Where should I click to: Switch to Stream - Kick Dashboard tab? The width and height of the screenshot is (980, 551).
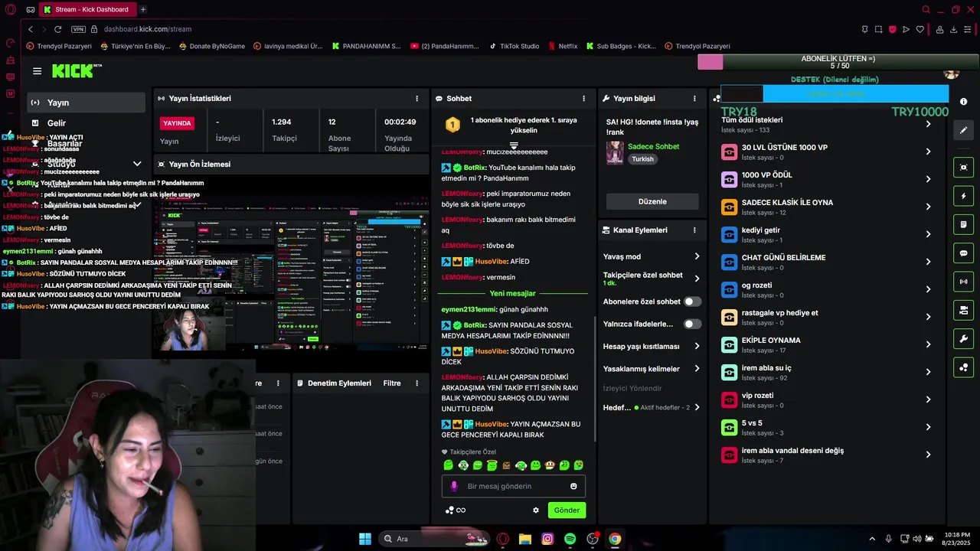point(86,9)
